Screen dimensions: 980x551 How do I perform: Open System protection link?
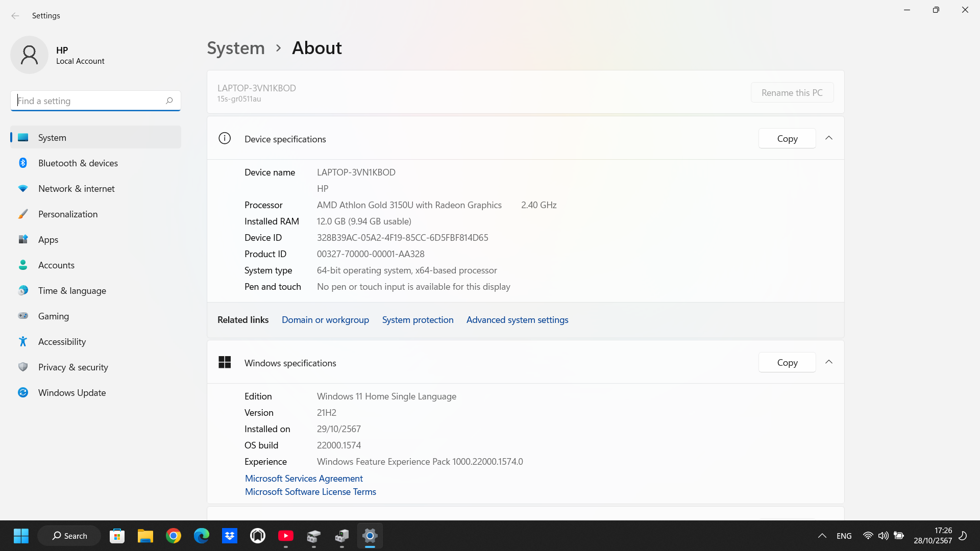pyautogui.click(x=418, y=320)
